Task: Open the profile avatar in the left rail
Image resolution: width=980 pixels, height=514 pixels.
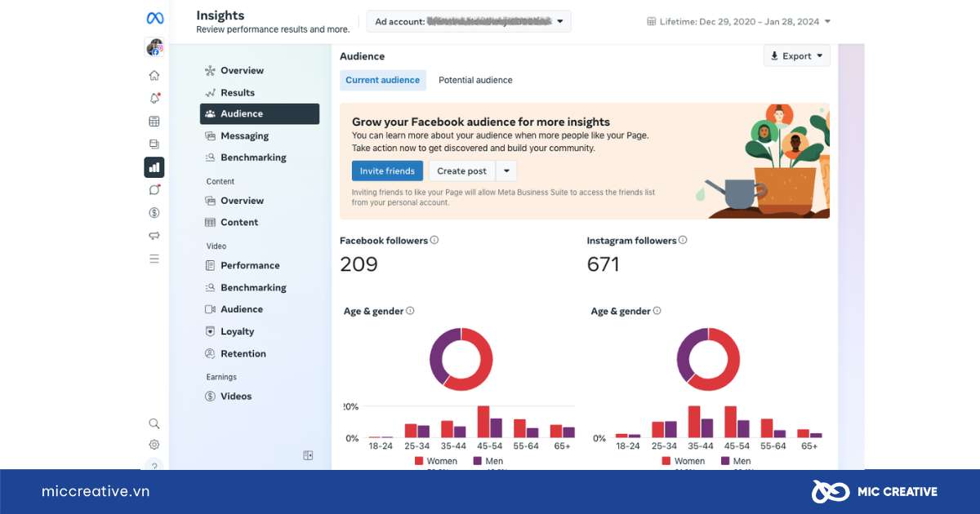Action: click(x=154, y=47)
